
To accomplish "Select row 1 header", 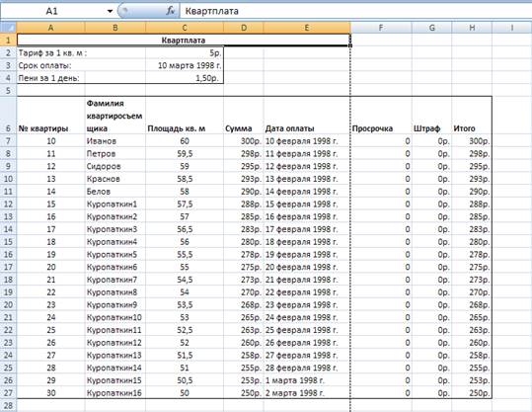I will tap(8, 41).
